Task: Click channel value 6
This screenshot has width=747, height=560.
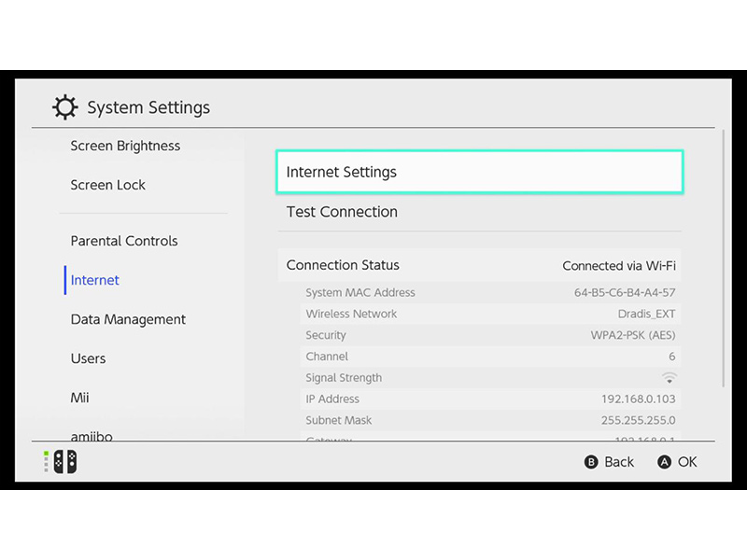Action: point(671,357)
